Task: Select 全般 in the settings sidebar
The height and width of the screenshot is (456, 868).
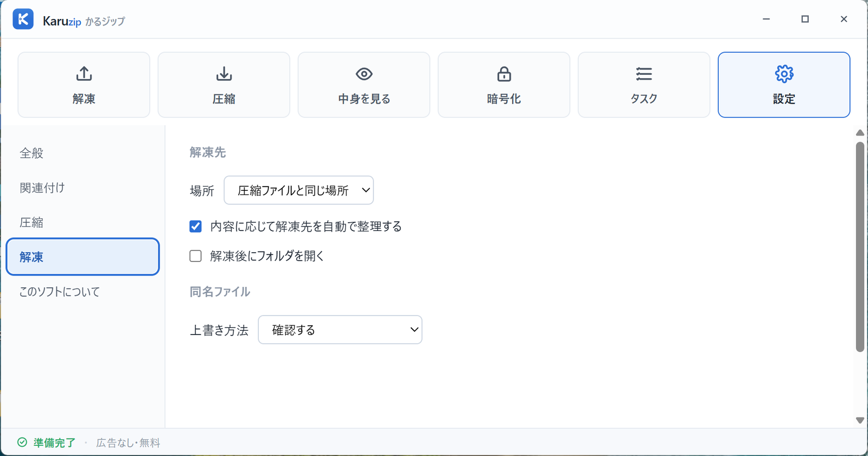Action: click(x=82, y=153)
